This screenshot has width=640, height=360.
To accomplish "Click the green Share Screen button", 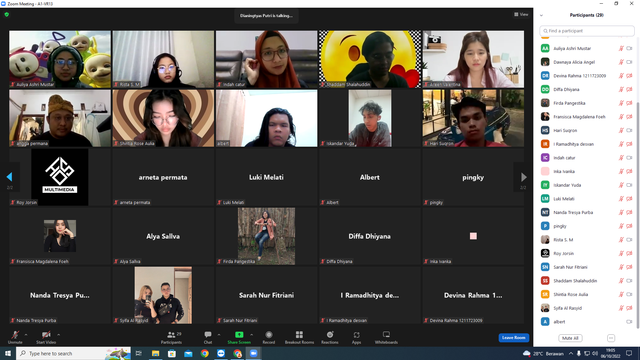I will click(239, 337).
